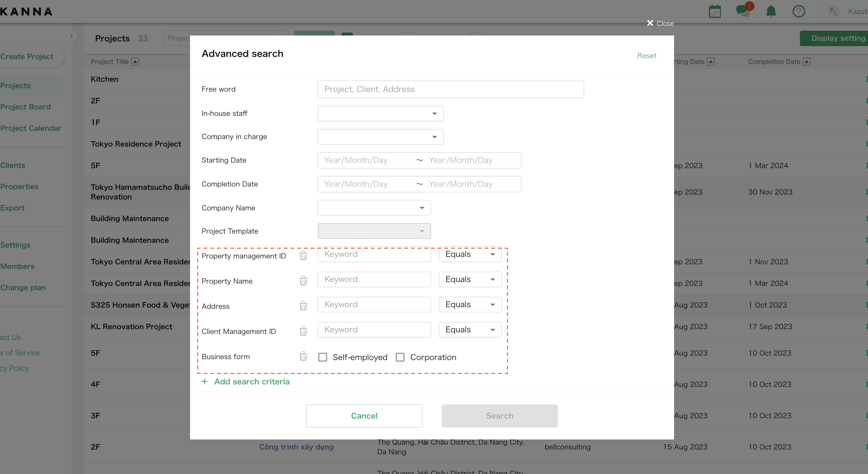
Task: Click the Reset link in Advanced search
Action: click(x=647, y=55)
